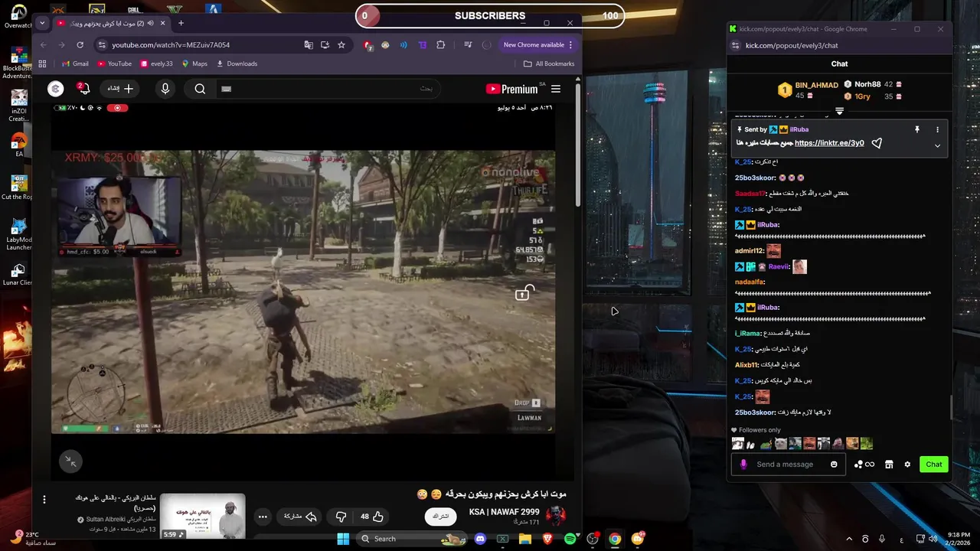Image resolution: width=980 pixels, height=551 pixels.
Task: Open the linktr.ee/3y0 link in chat
Action: (829, 143)
